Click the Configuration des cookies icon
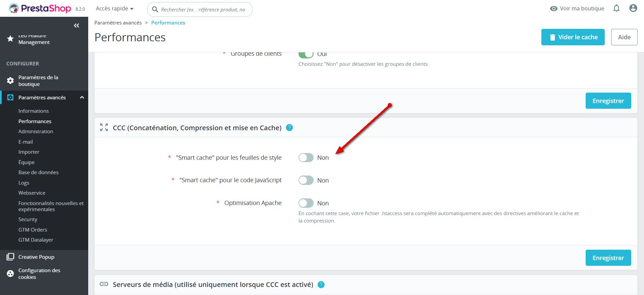The width and height of the screenshot is (644, 295). click(10, 274)
